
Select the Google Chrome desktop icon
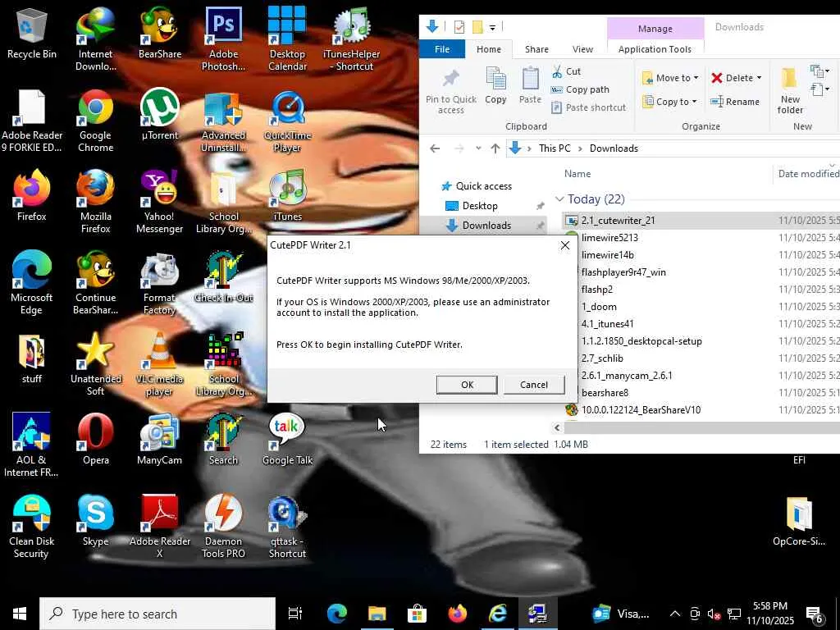point(95,120)
